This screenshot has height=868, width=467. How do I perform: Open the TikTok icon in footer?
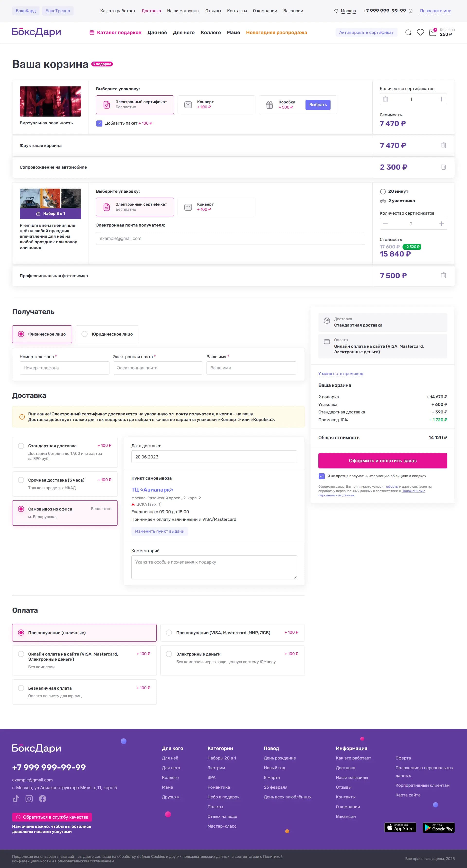(x=16, y=799)
